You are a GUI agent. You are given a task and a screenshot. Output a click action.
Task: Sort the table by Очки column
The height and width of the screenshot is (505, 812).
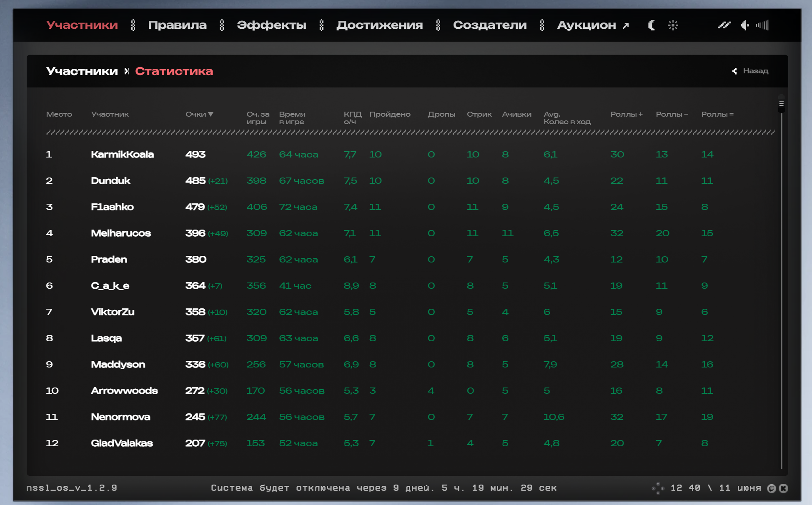click(200, 114)
